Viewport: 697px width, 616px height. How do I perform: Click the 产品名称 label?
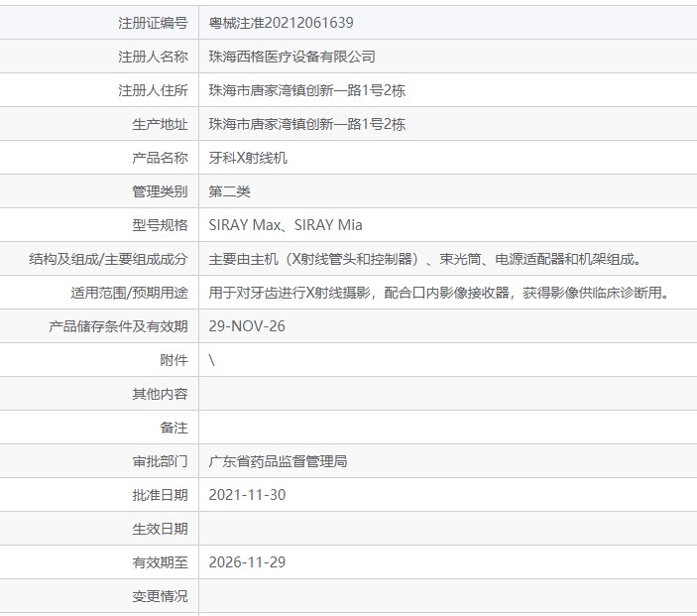(x=160, y=158)
